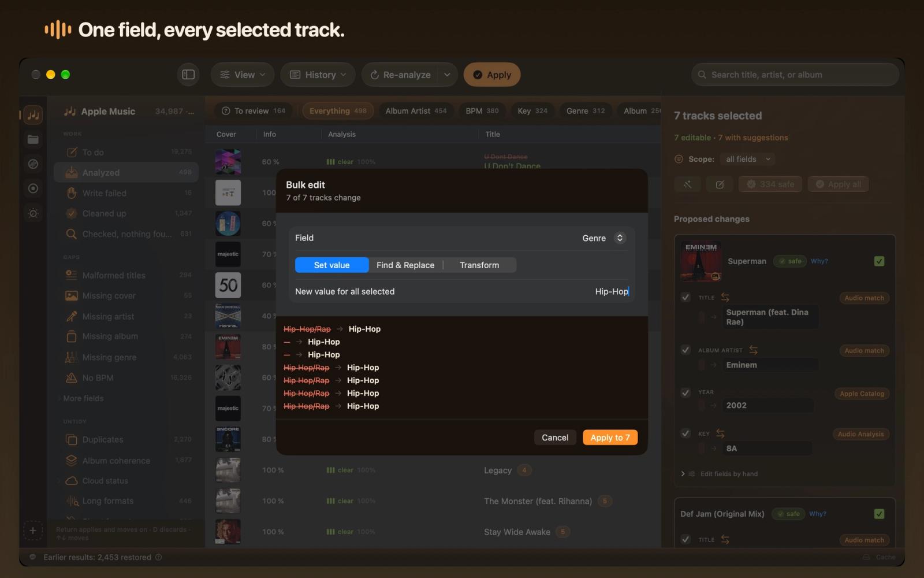This screenshot has width=924, height=578.
Task: Open the compass icon in left rail
Action: [33, 164]
